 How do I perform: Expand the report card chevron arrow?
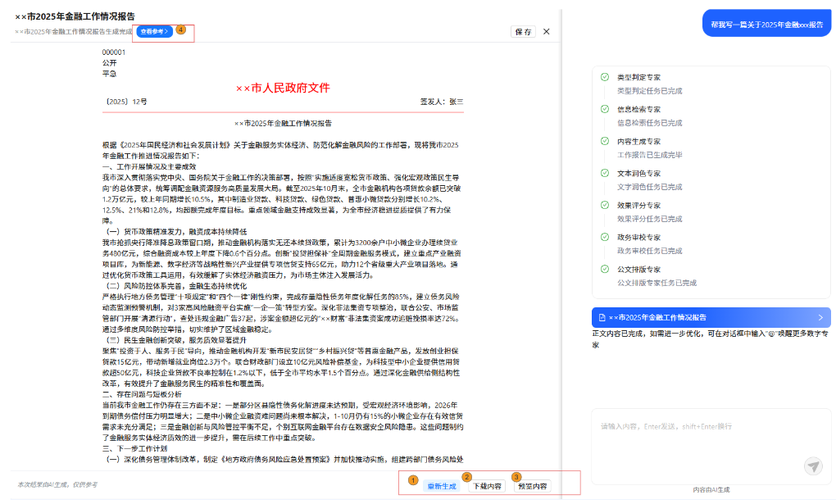[820, 317]
